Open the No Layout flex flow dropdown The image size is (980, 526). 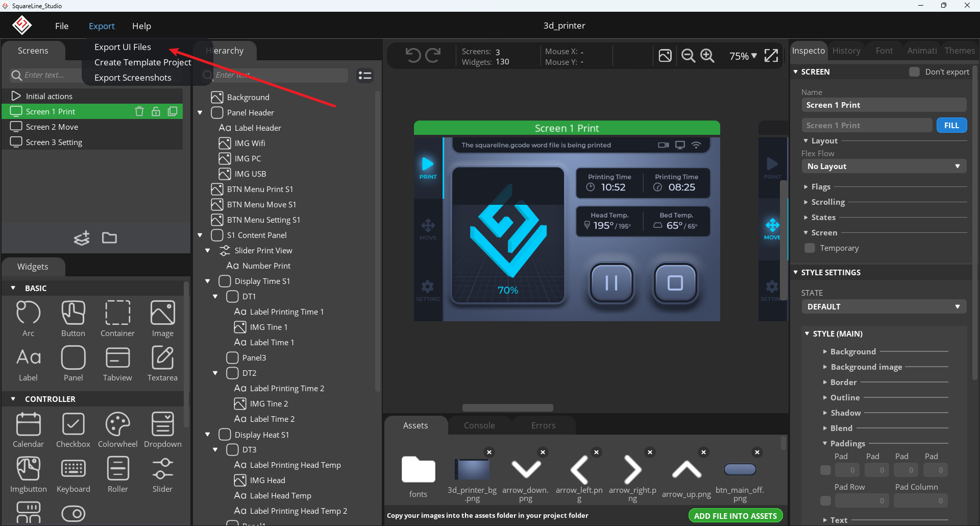pyautogui.click(x=884, y=166)
